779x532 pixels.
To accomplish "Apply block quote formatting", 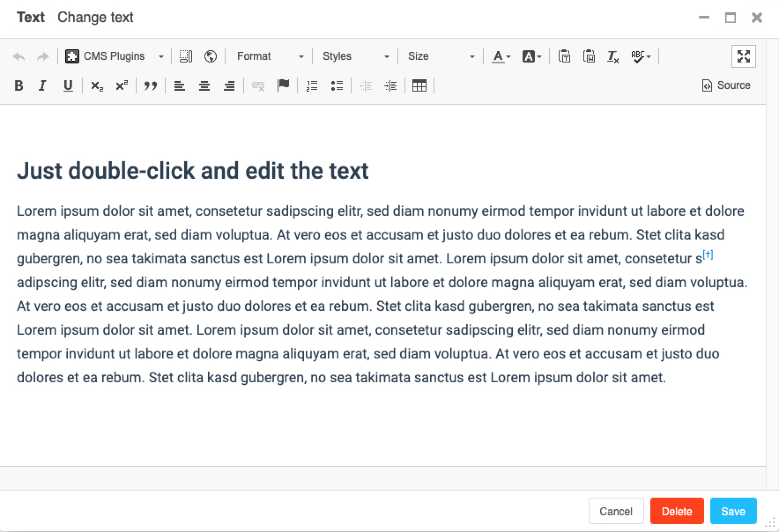I will click(x=151, y=86).
